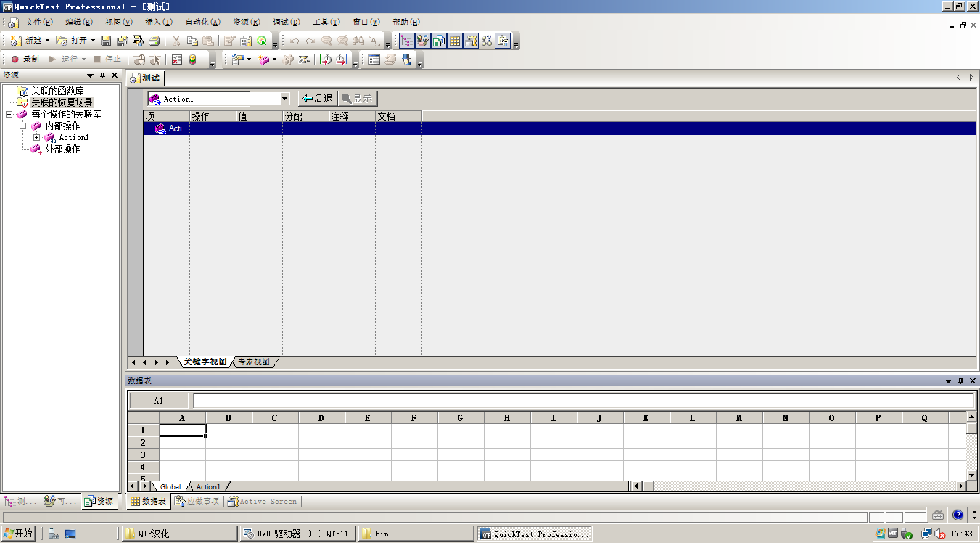Open the 自动化(A) menu
This screenshot has width=980, height=543.
[x=203, y=23]
